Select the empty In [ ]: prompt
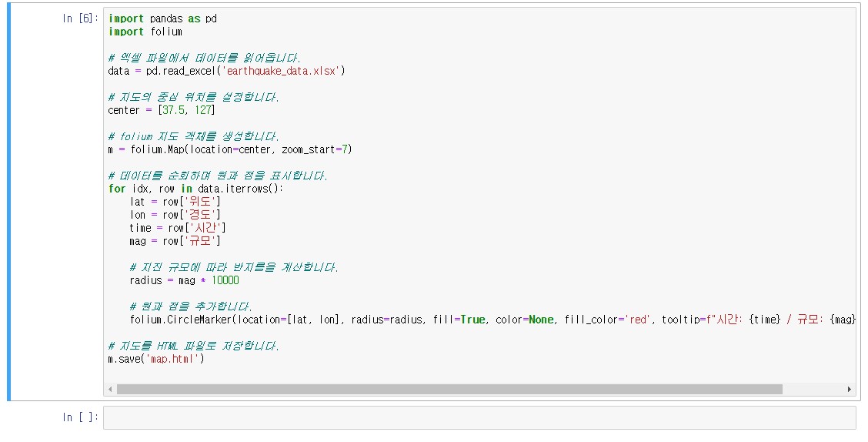Image resolution: width=868 pixels, height=442 pixels. click(x=80, y=417)
